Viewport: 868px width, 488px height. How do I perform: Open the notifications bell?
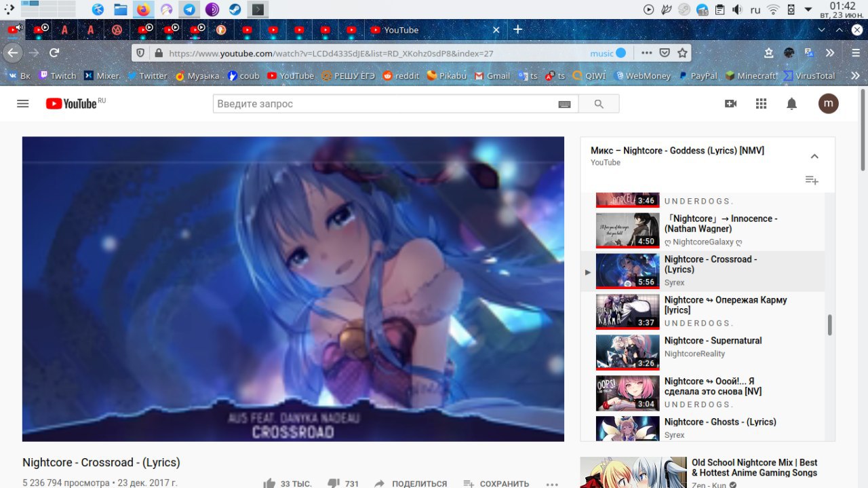coord(791,104)
